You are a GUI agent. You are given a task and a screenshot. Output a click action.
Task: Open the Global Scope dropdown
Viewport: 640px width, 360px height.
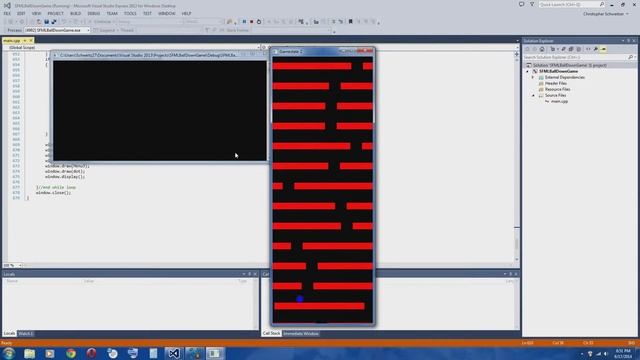pos(133,47)
